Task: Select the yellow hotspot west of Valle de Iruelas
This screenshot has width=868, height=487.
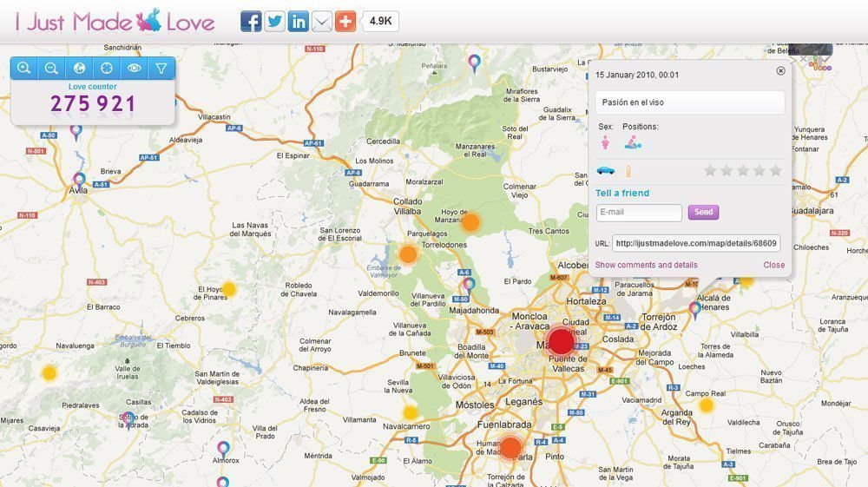Action: (x=49, y=373)
